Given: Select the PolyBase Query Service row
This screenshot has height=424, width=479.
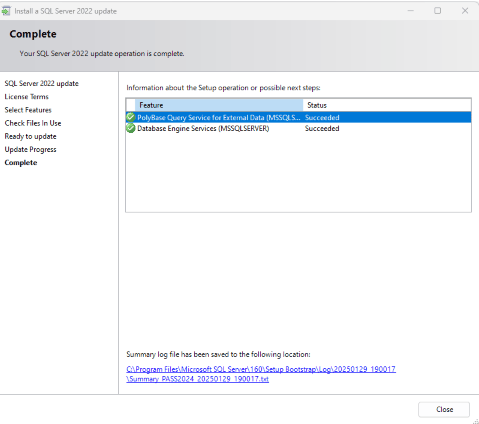Looking at the screenshot, I should [298, 117].
